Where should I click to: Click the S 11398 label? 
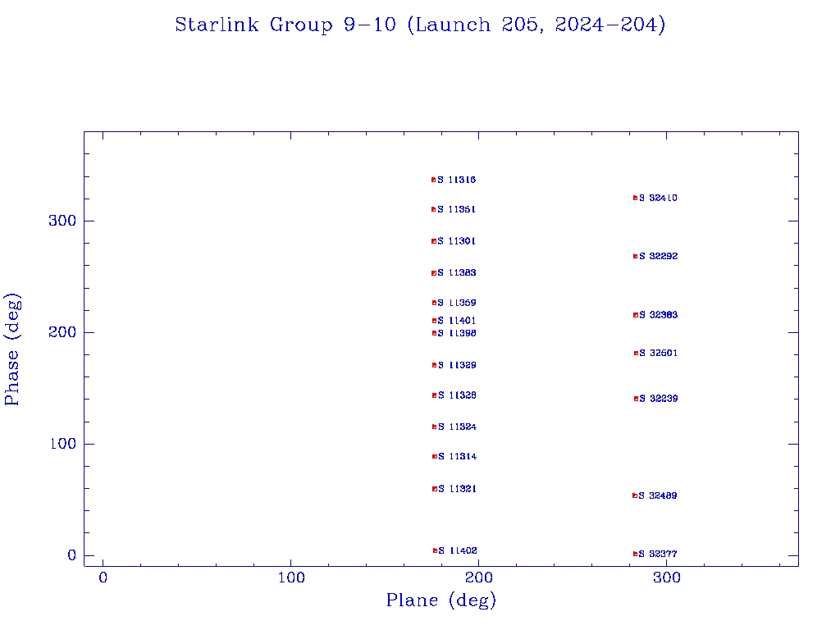point(457,333)
